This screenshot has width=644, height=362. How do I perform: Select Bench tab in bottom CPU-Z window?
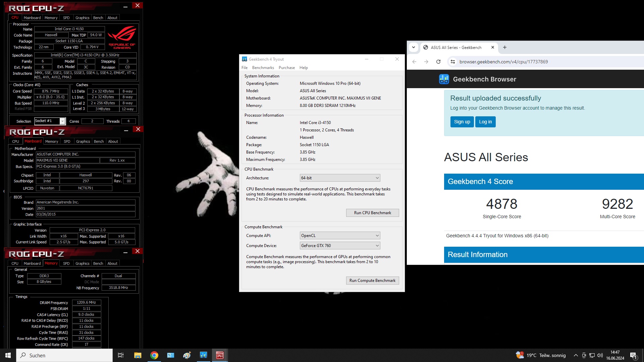coord(98,263)
